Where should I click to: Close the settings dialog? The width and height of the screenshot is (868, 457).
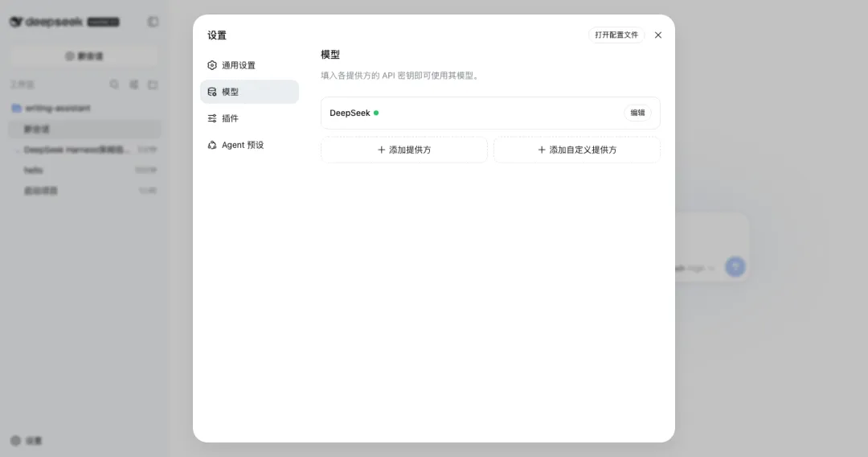[x=658, y=35]
